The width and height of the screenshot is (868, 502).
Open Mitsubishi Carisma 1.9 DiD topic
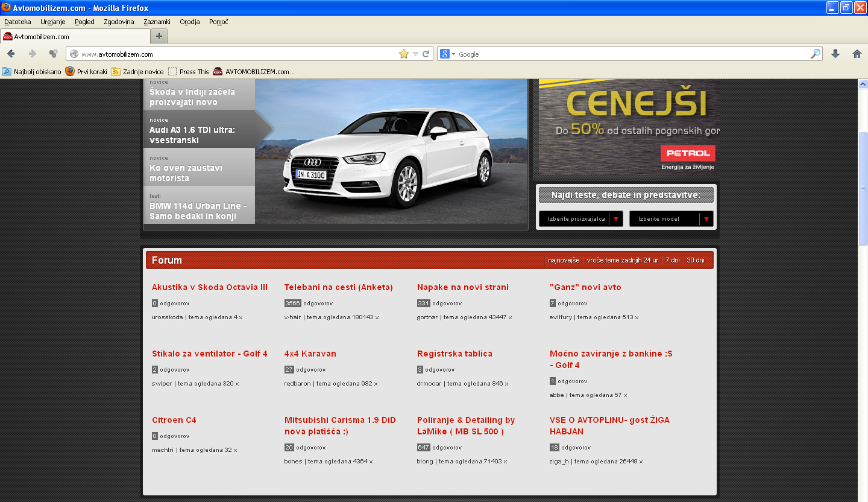point(340,425)
